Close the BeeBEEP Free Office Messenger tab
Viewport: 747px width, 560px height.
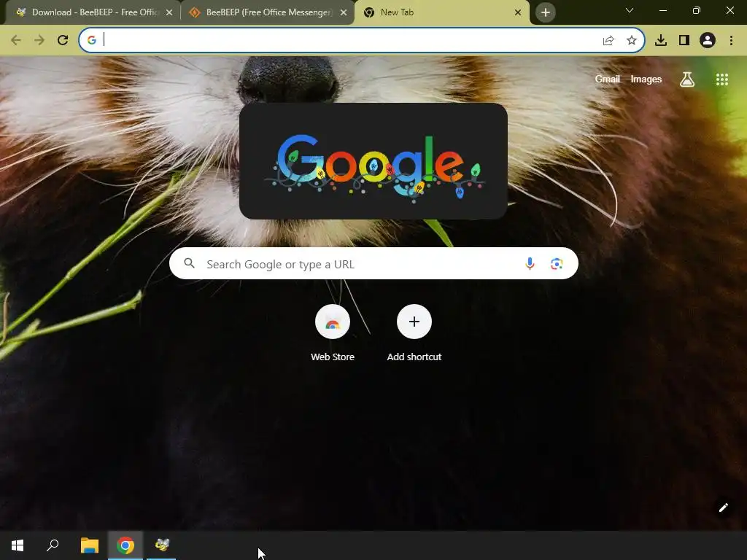[344, 13]
